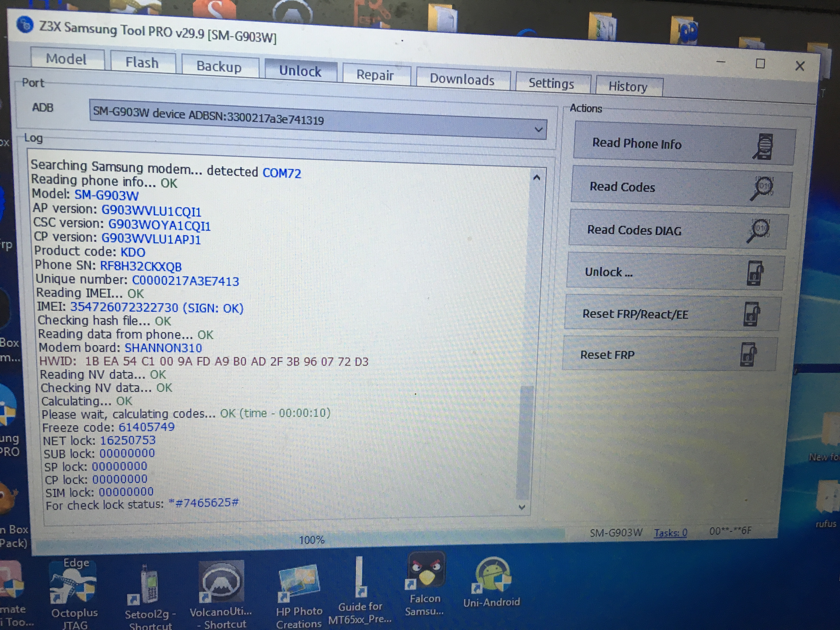This screenshot has width=840, height=630.
Task: Click the CP version G903WVLU1APJ1
Action: 151,239
